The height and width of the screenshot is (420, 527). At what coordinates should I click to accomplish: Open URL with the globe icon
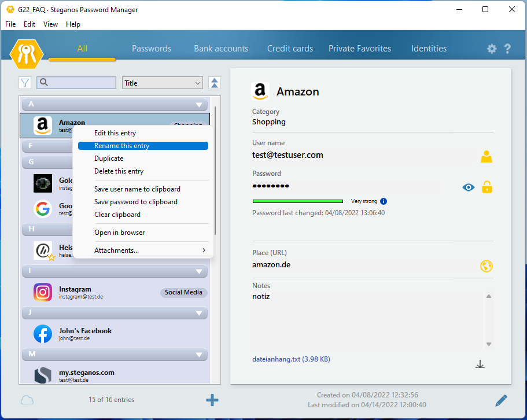pyautogui.click(x=487, y=266)
